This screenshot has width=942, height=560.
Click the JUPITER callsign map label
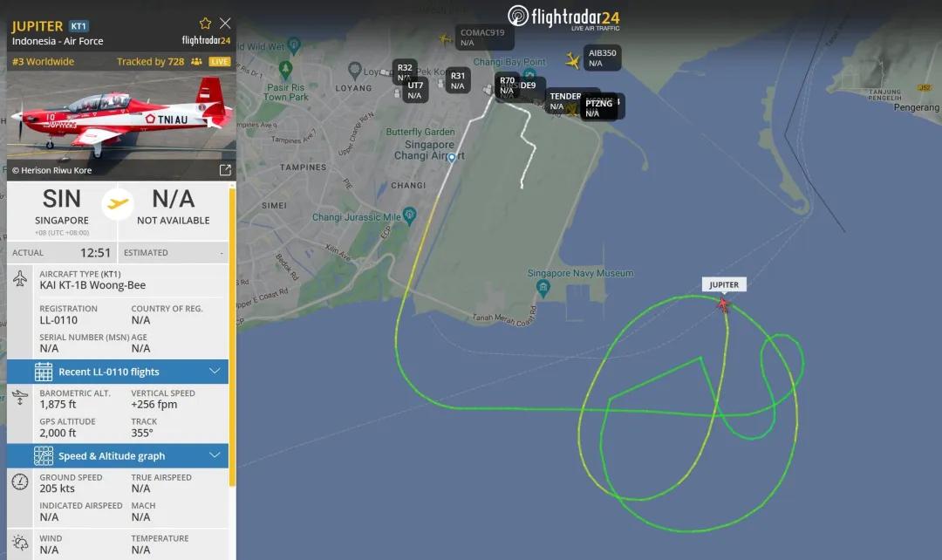[724, 285]
